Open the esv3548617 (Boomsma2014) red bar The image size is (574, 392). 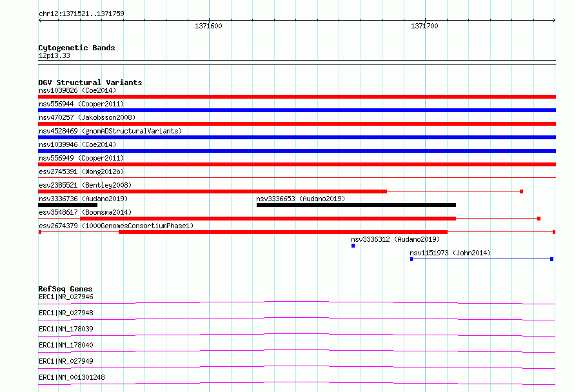268,219
